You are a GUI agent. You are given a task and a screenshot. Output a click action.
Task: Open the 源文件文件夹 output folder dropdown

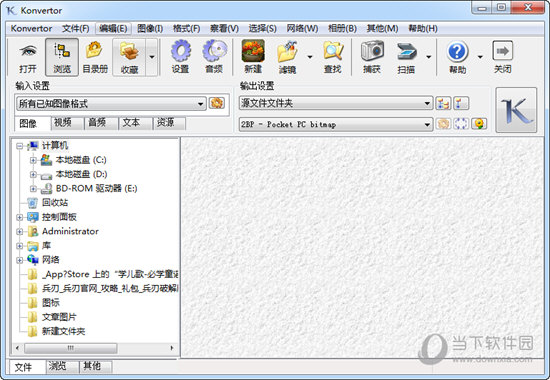[336, 103]
